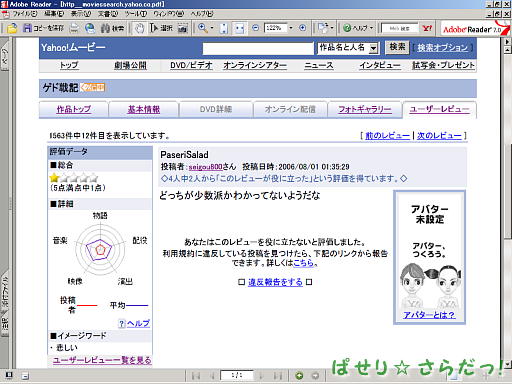Screen dimensions: 512x384
Task: Click the seigou800 poster link
Action: click(x=205, y=167)
